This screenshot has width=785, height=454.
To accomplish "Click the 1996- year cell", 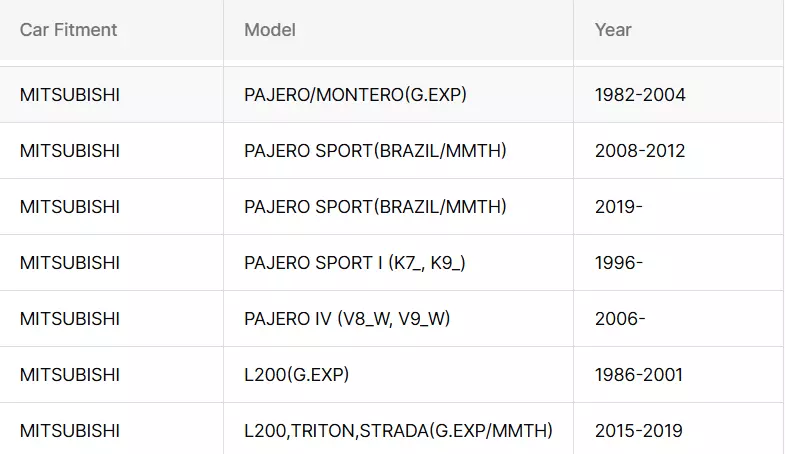I will [x=619, y=263].
